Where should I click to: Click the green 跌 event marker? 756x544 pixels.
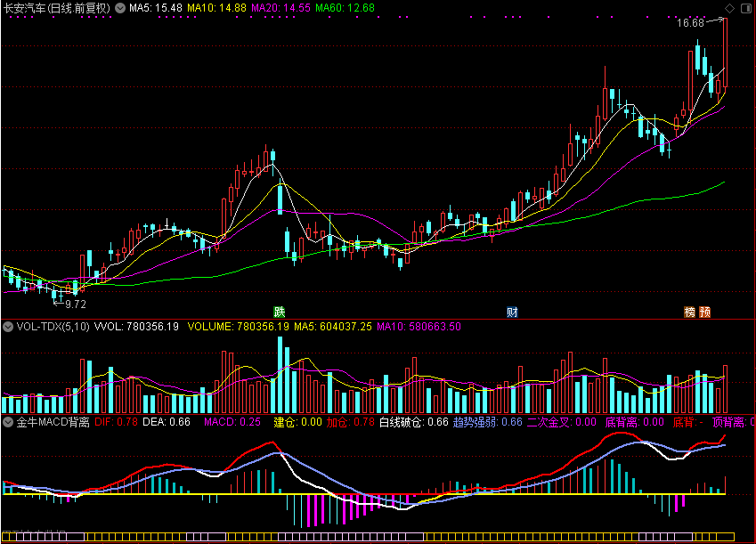click(280, 312)
